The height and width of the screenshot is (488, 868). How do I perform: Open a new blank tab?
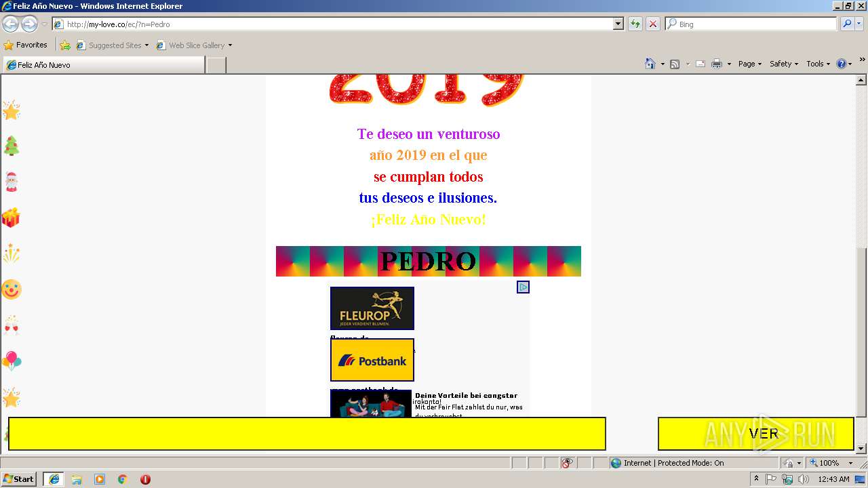[216, 65]
